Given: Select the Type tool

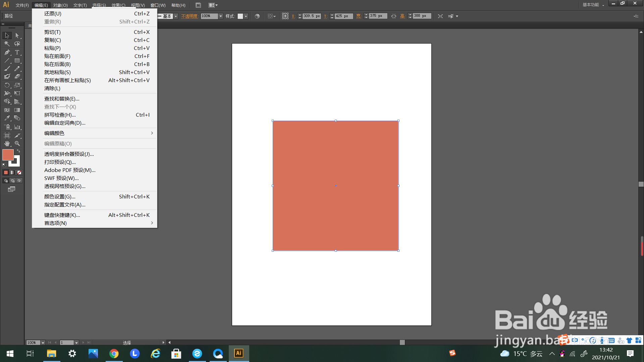Looking at the screenshot, I should 17,52.
